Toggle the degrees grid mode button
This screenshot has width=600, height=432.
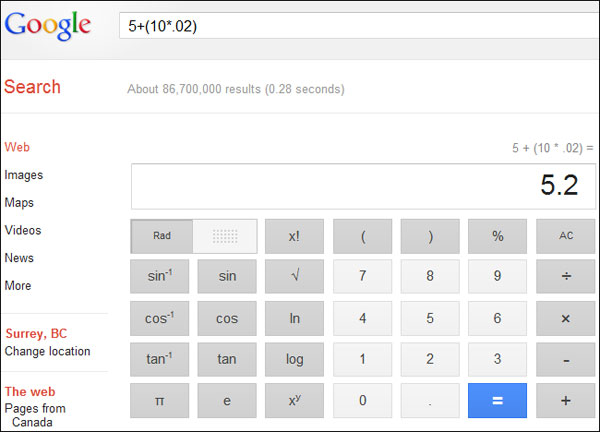click(225, 236)
